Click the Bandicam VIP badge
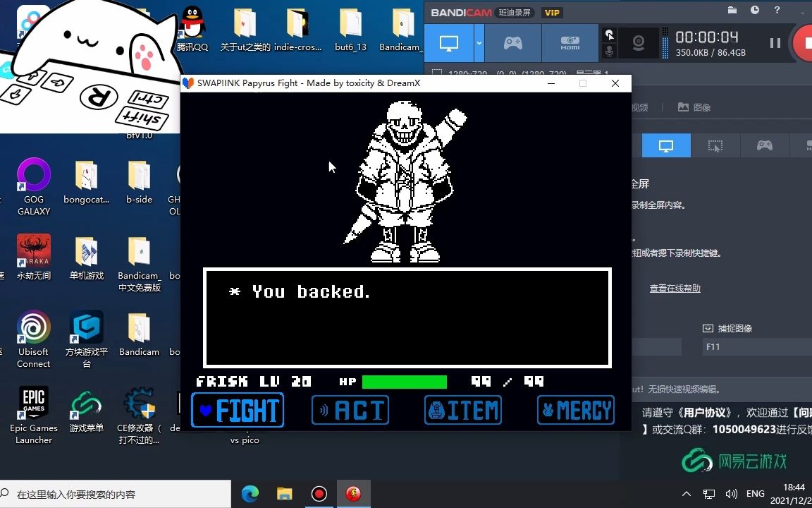This screenshot has width=812, height=508. click(552, 13)
